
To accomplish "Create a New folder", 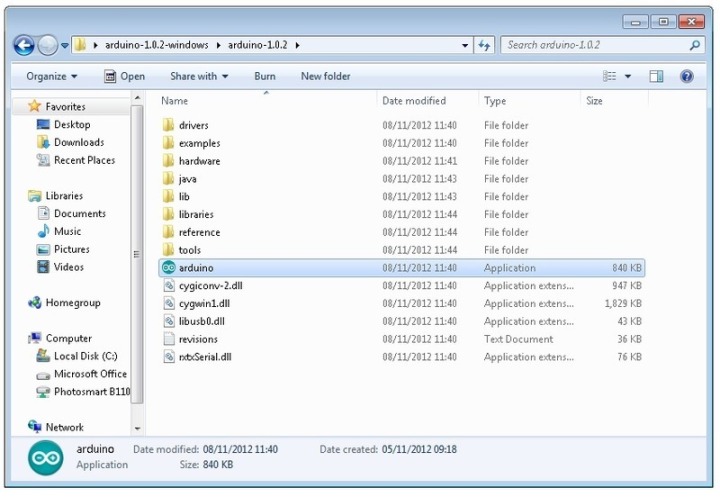I will tap(326, 76).
